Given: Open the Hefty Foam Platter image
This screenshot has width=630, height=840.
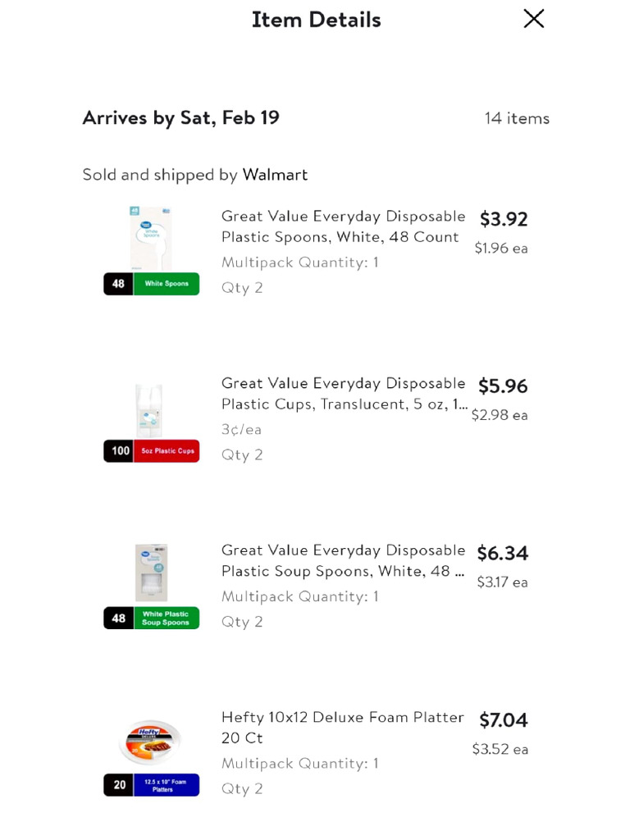Looking at the screenshot, I should 150,742.
